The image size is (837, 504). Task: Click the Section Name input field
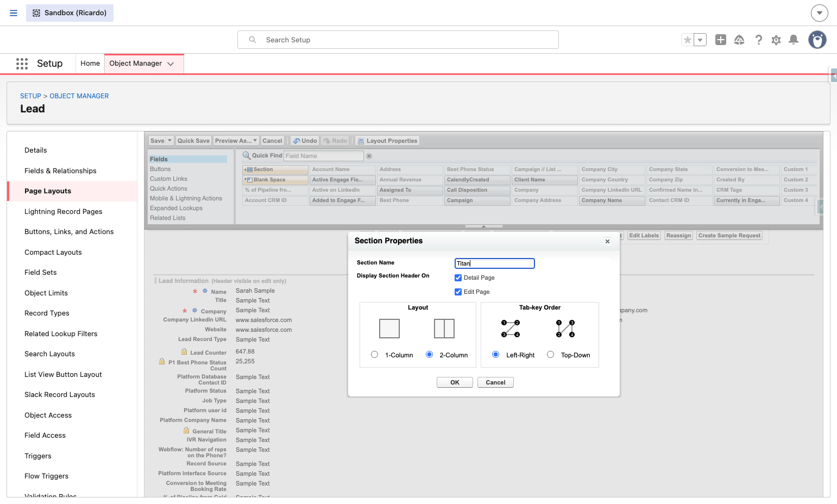coord(495,263)
